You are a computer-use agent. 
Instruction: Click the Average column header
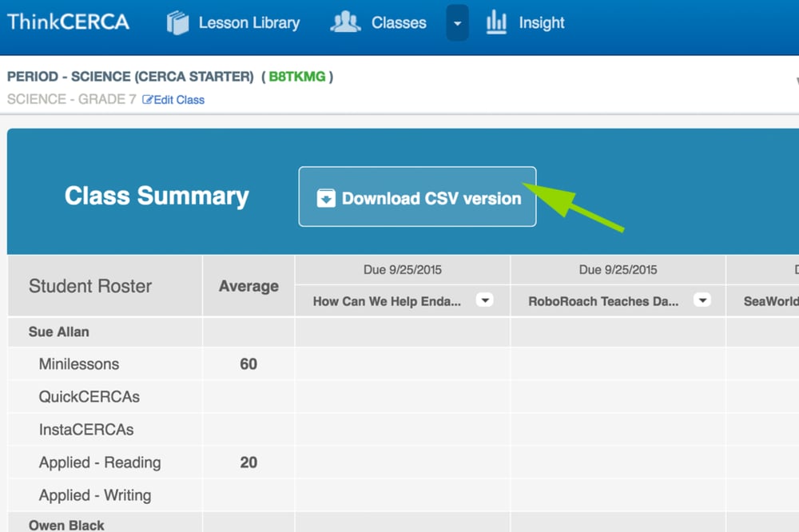[x=248, y=286]
